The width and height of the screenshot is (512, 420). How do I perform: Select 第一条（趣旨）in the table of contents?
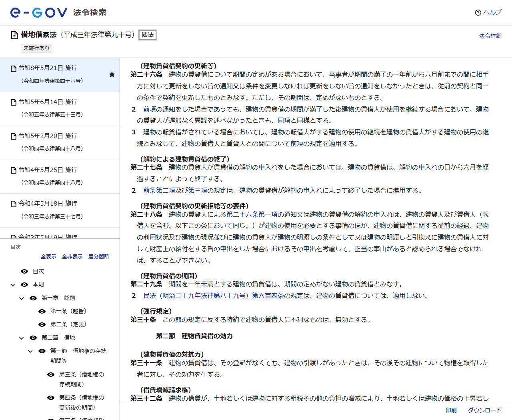tap(68, 311)
